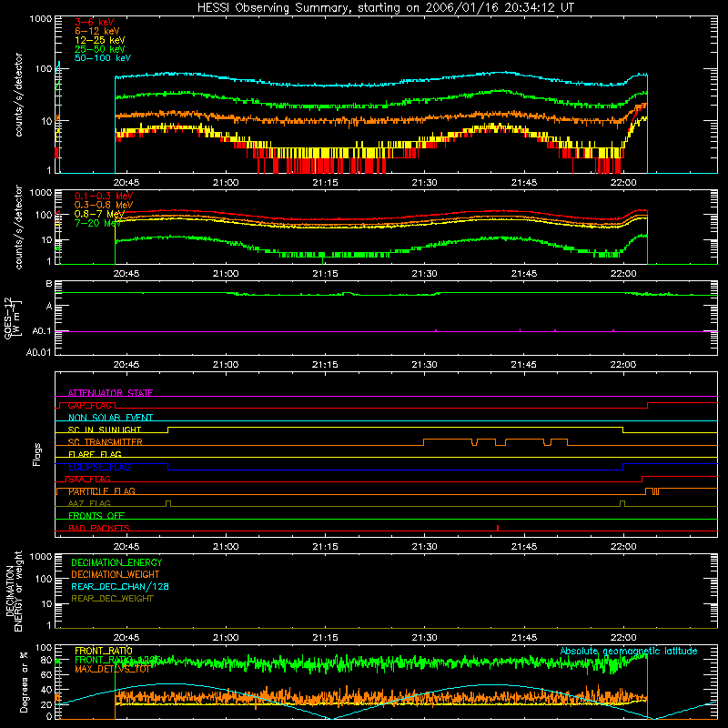This screenshot has height=728, width=728.
Task: Click the Absolute geomagnetic latitude label
Action: [629, 652]
